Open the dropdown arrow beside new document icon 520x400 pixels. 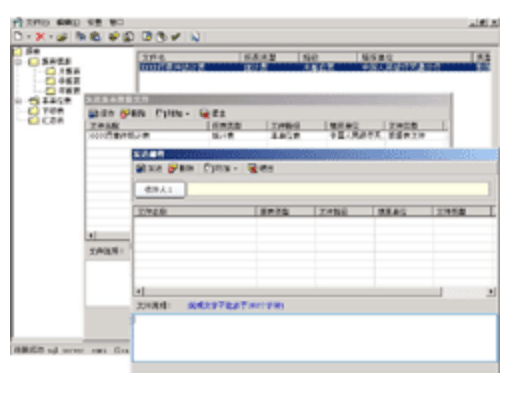(29, 37)
